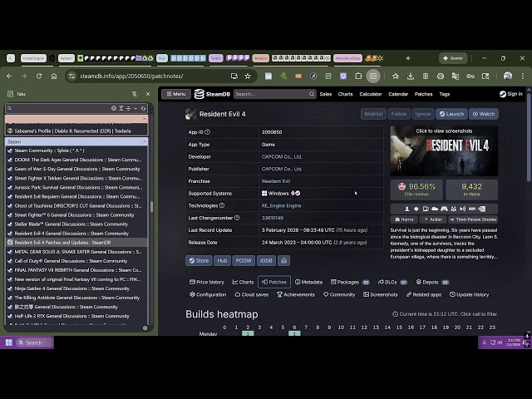The height and width of the screenshot is (399, 532).
Task: Select Stellar Blade General Discussions tab
Action: tap(76, 224)
